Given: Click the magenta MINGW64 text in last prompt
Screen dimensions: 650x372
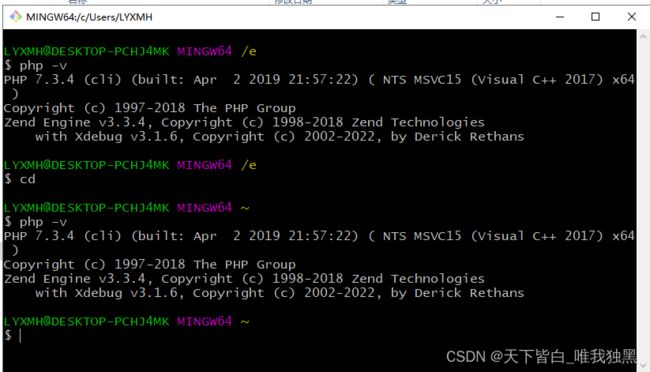Looking at the screenshot, I should tap(204, 321).
